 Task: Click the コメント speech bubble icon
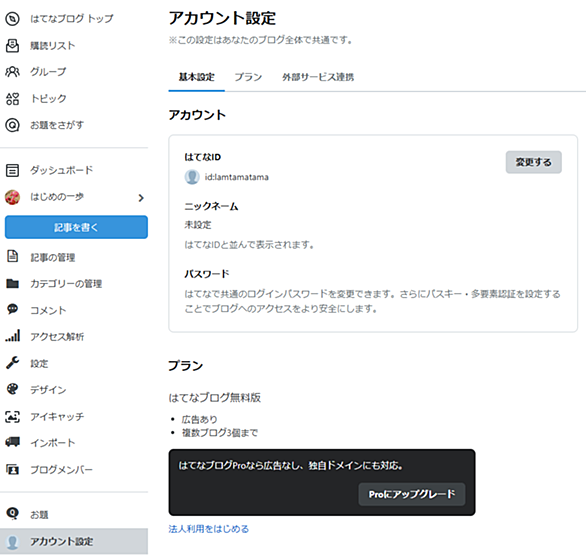pos(12,309)
